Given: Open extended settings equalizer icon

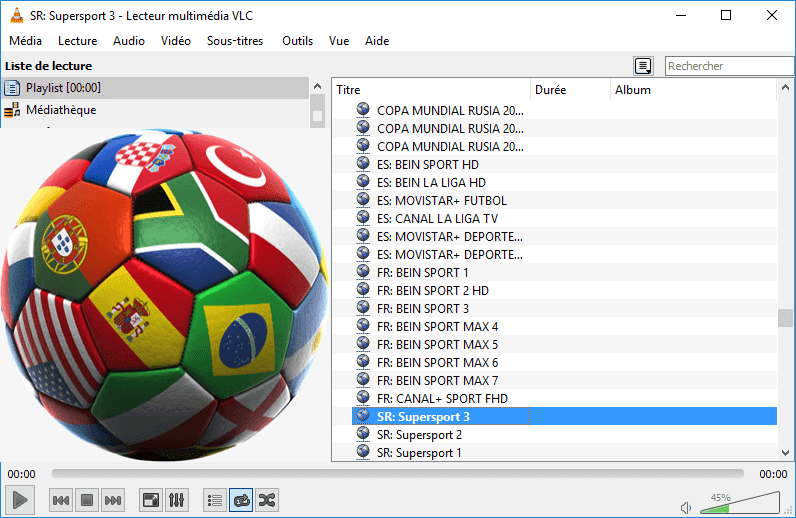Looking at the screenshot, I should [x=177, y=501].
